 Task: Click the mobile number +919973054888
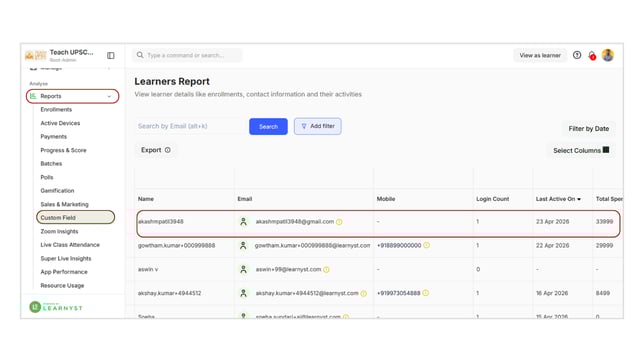tap(398, 293)
